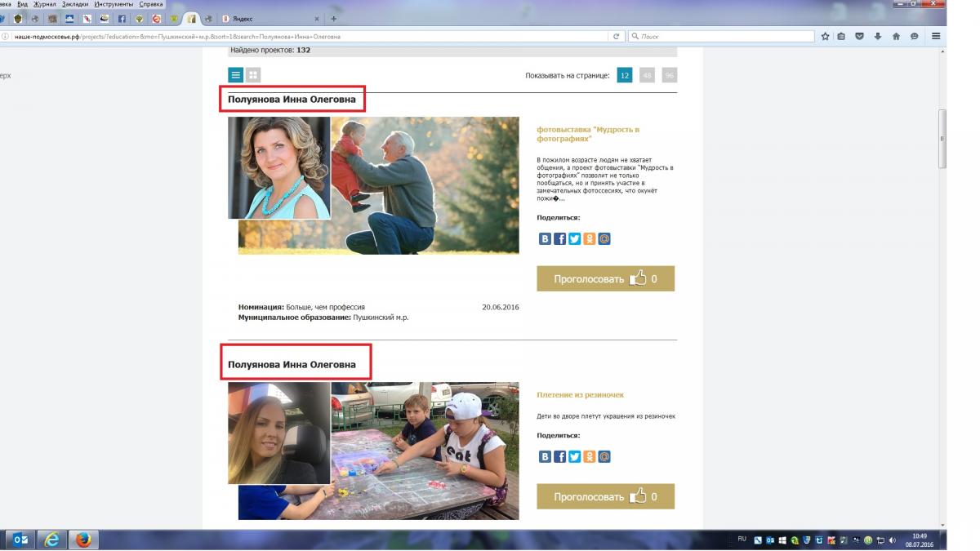Image resolution: width=980 pixels, height=551 pixels.
Task: Switch to list view layout
Action: [x=235, y=75]
